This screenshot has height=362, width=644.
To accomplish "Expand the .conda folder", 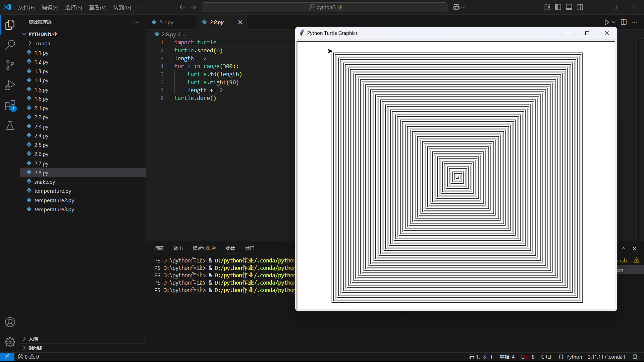I will pyautogui.click(x=42, y=43).
